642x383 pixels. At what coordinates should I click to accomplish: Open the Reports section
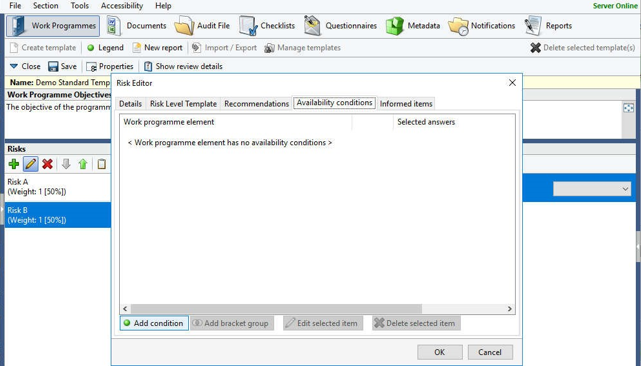[549, 26]
